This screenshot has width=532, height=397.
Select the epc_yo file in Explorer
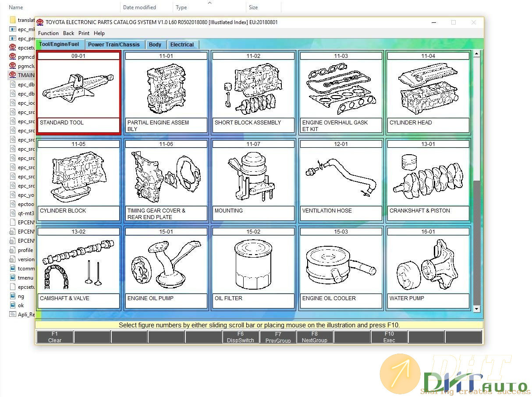pos(21,195)
